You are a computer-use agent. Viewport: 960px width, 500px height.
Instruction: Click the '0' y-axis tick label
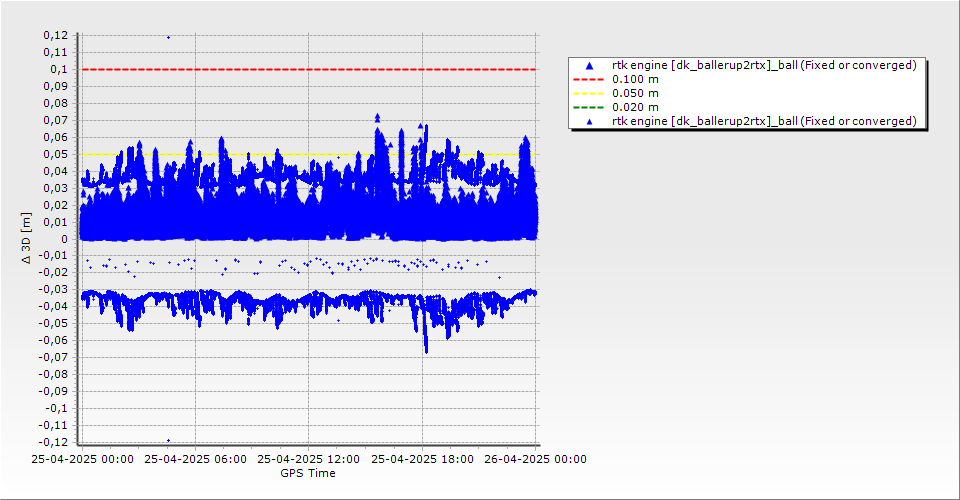point(64,239)
